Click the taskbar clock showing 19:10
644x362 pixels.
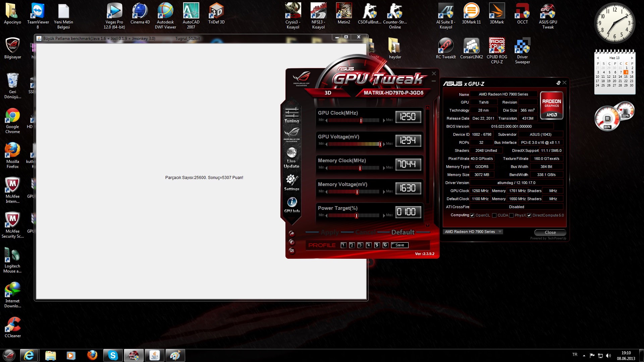[626, 356]
